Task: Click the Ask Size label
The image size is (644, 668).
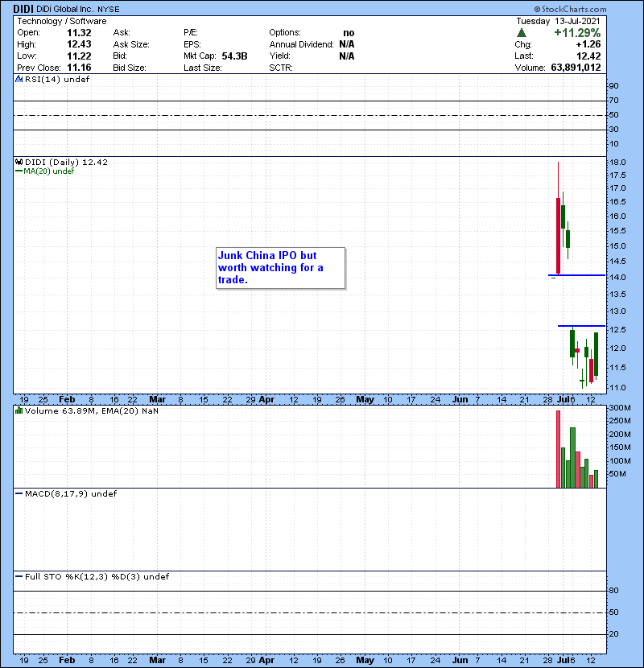Action: (131, 44)
